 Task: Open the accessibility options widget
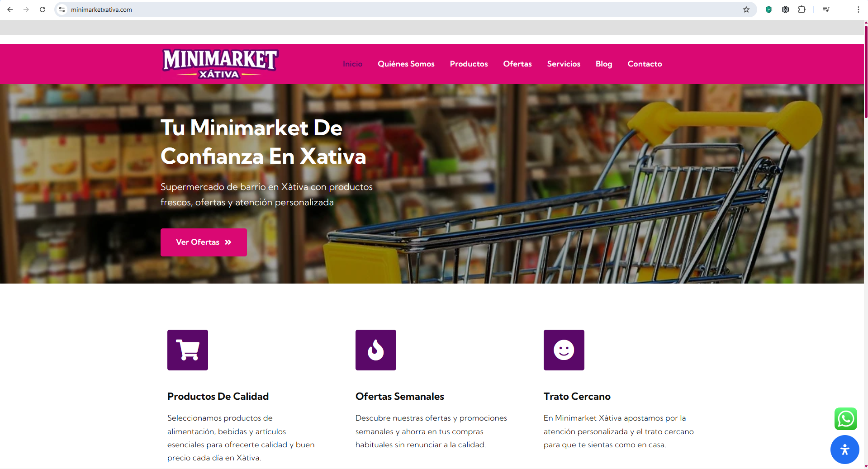[844, 450]
